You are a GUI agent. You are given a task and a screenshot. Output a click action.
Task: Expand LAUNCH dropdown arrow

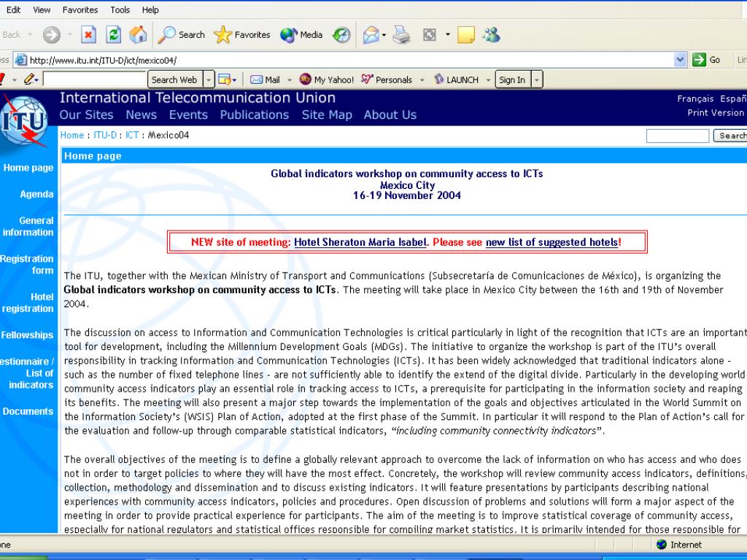coord(488,80)
